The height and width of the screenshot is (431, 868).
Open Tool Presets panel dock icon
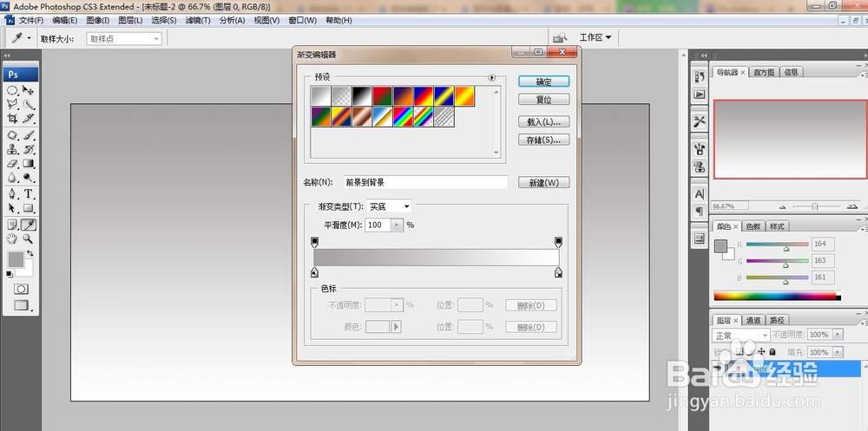pyautogui.click(x=700, y=121)
